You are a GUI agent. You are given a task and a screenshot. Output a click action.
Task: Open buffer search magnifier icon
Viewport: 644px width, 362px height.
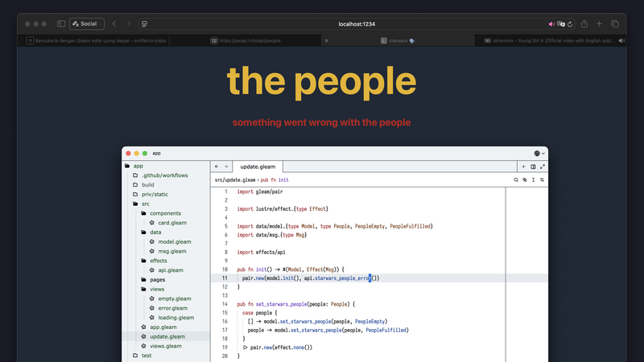(x=516, y=179)
